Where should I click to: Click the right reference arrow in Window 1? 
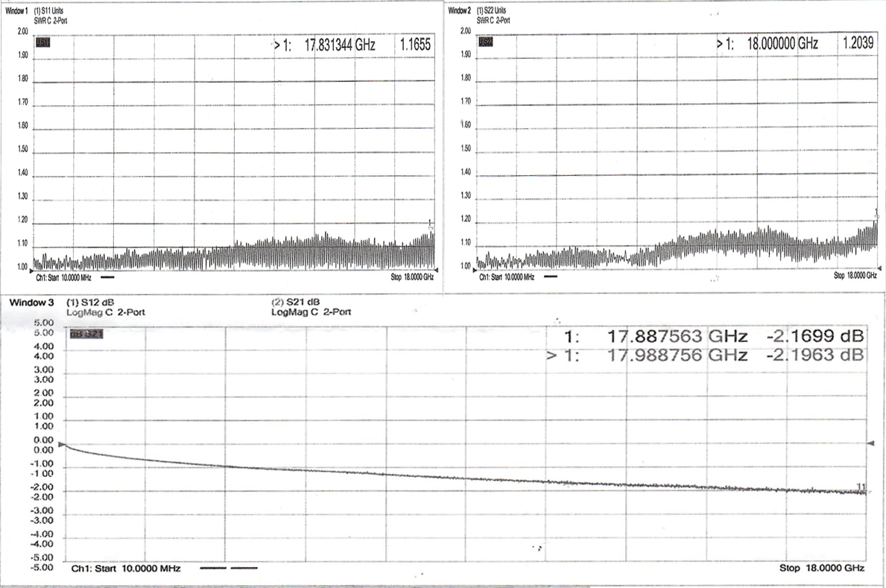point(437,268)
